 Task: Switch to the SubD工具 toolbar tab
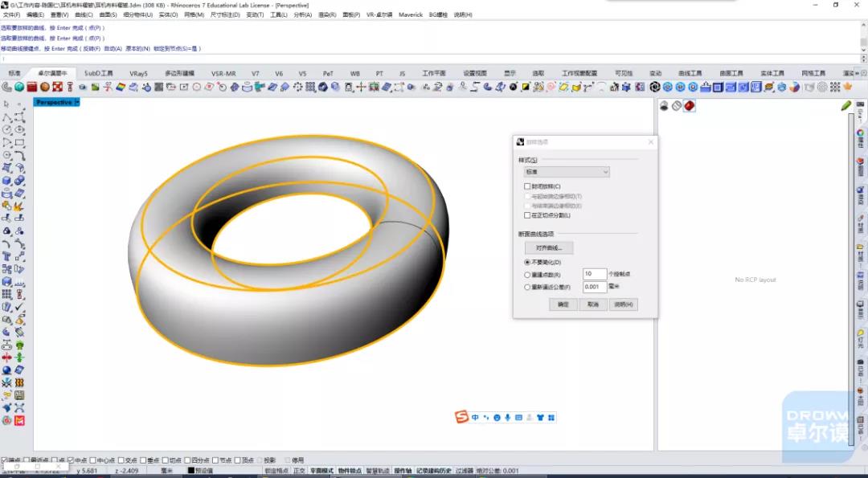[x=99, y=73]
